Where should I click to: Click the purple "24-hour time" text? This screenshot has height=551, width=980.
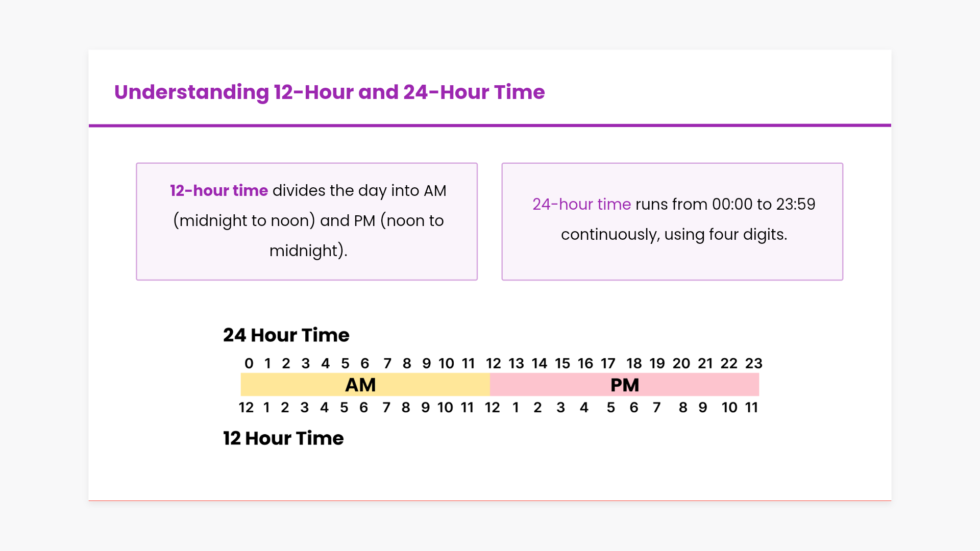click(581, 205)
